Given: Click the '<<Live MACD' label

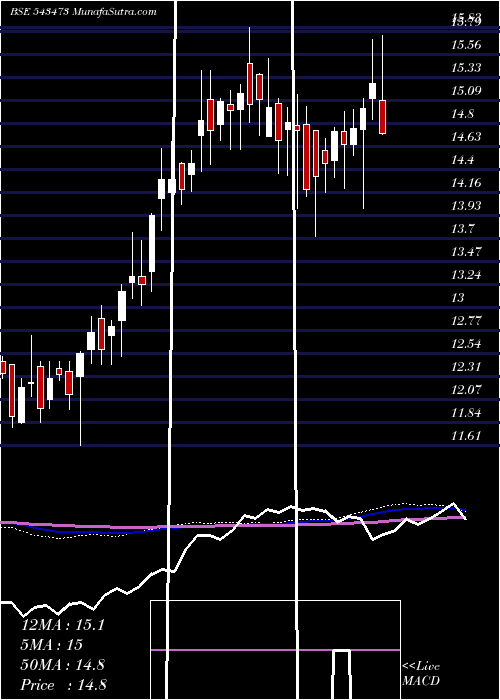Looking at the screenshot, I should point(421,673).
